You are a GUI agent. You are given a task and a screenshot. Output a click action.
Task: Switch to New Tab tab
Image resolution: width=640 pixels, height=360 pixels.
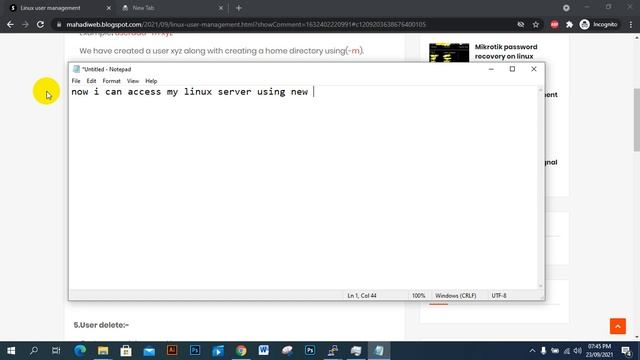(x=144, y=8)
